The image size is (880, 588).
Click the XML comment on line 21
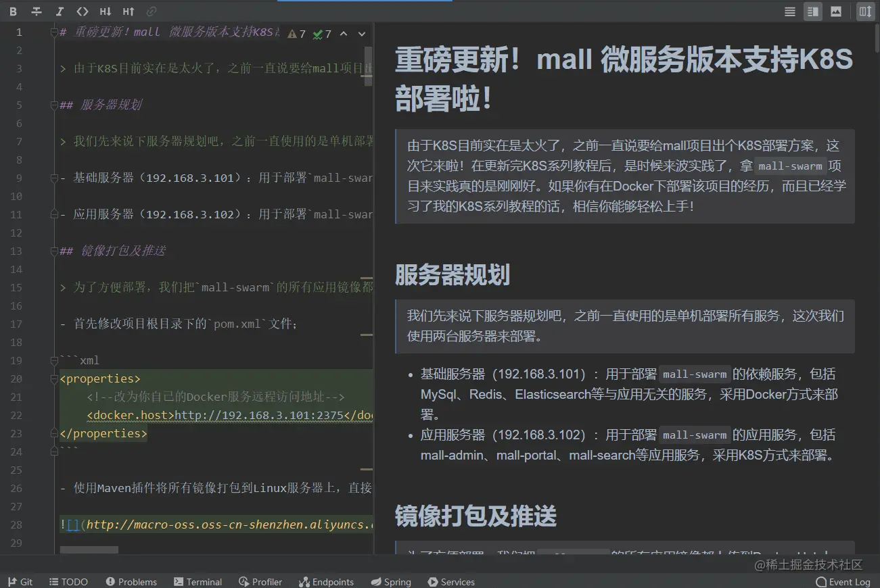[216, 397]
